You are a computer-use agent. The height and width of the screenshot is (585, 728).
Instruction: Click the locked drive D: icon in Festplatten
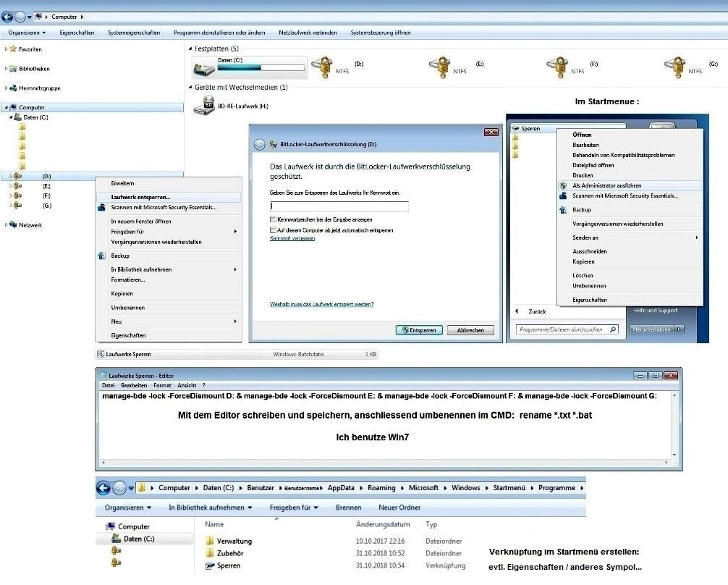click(322, 67)
